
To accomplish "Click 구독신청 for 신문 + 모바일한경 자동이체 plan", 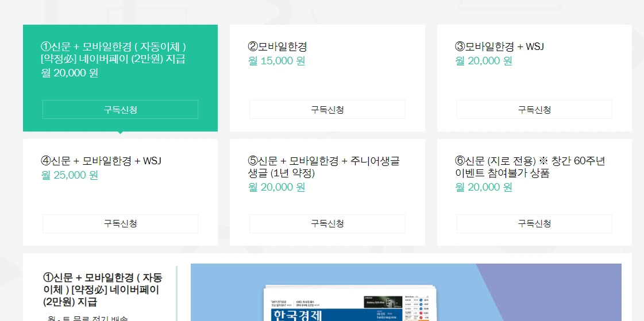I will pos(120,110).
